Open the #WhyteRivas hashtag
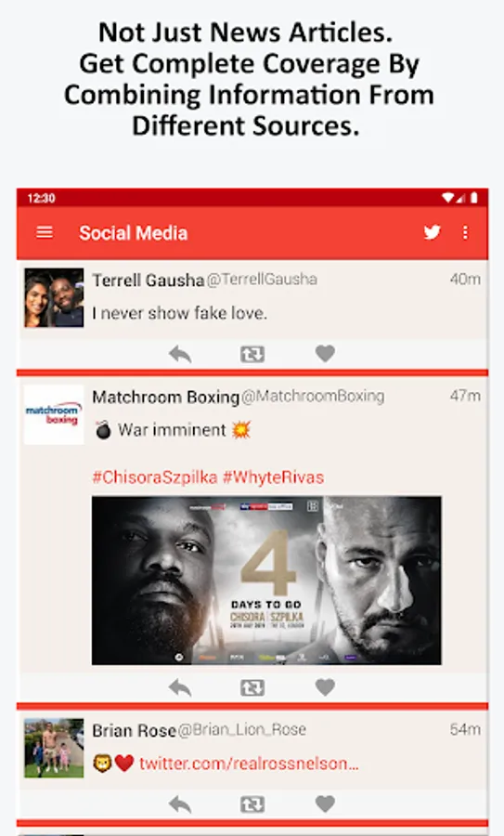The height and width of the screenshot is (836, 504). point(273,477)
